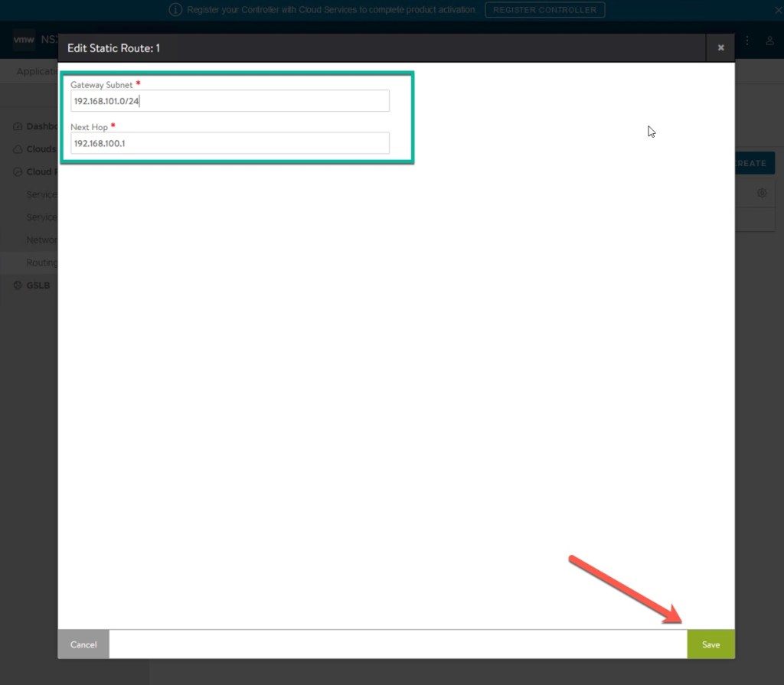Viewport: 784px width, 685px height.
Task: Click the Save button in the dialog
Action: click(x=710, y=644)
